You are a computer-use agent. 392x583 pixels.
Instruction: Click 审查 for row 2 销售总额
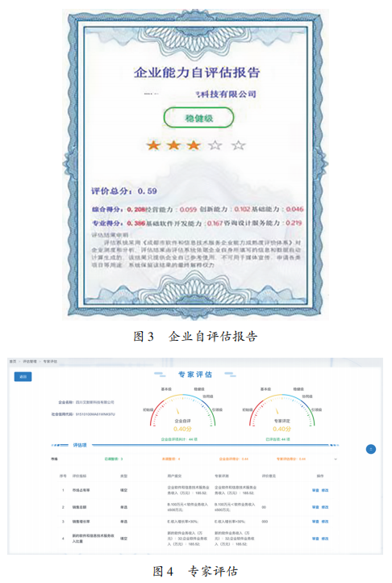tap(315, 507)
